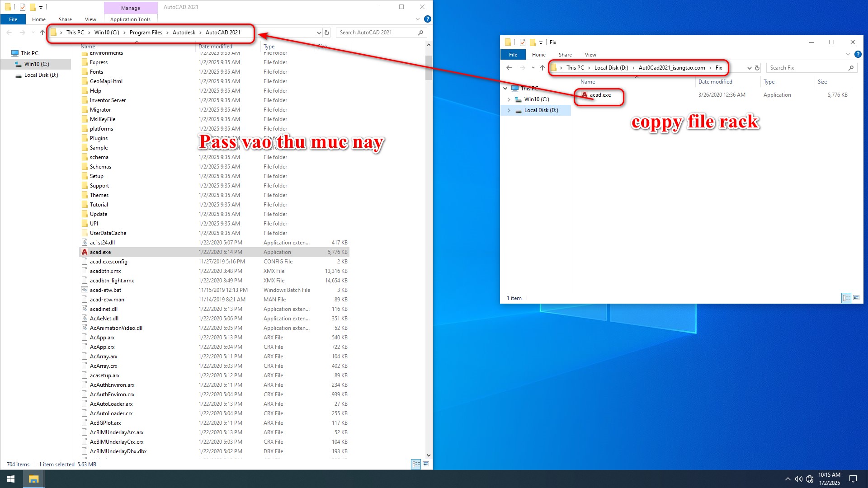Select the UserDataCache folder icon
This screenshot has height=488, width=868.
(x=85, y=233)
